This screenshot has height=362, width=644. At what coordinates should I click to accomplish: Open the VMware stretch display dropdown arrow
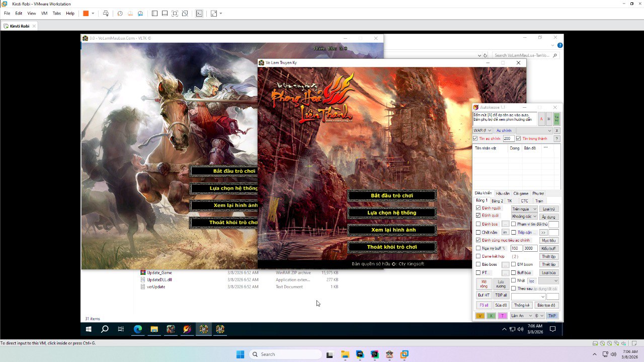pos(221,14)
